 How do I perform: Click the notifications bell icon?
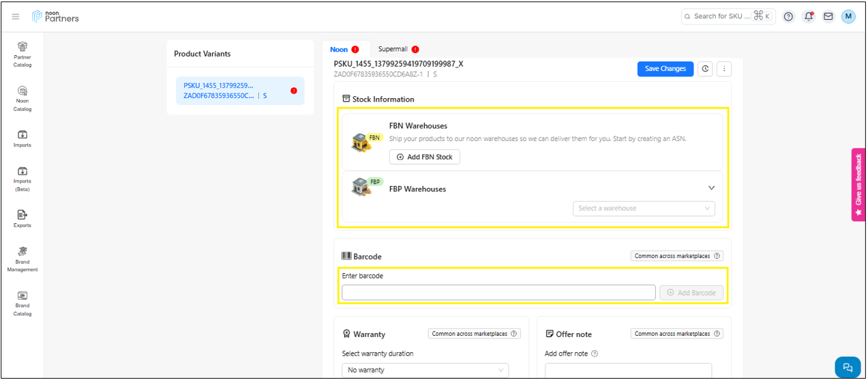(809, 16)
